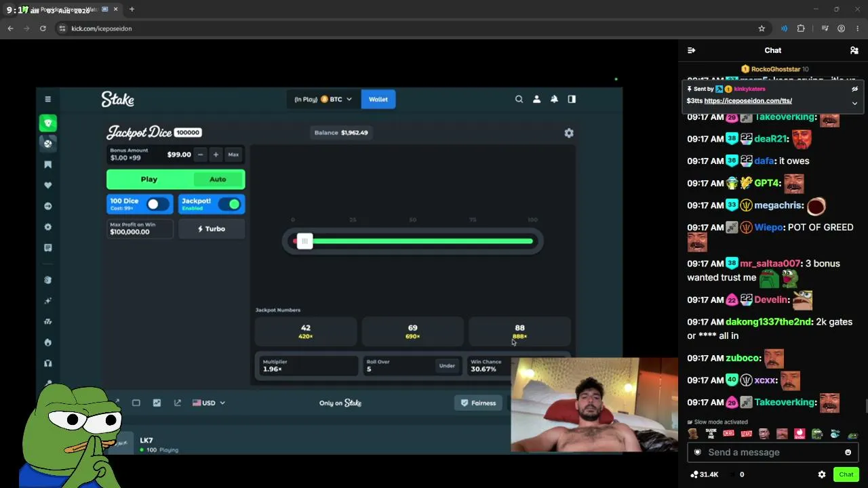The width and height of the screenshot is (868, 488).
Task: Reload the kick.com page
Action: point(43,28)
